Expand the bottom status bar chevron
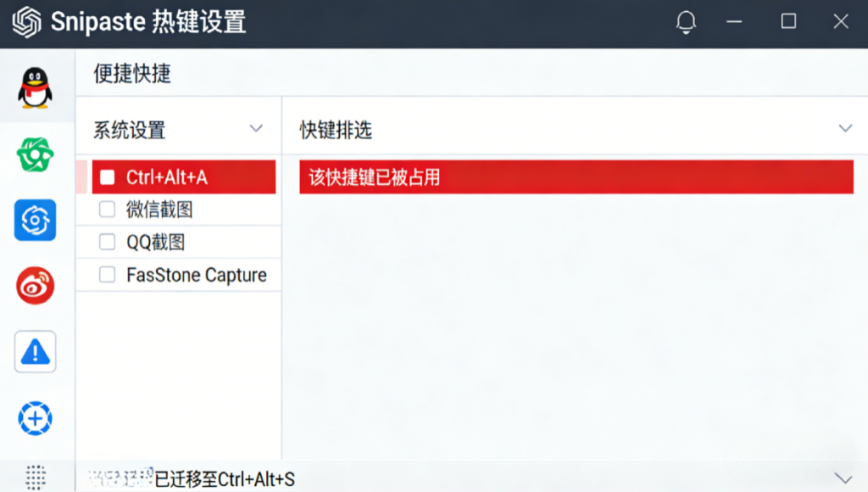868x492 pixels. (x=843, y=478)
